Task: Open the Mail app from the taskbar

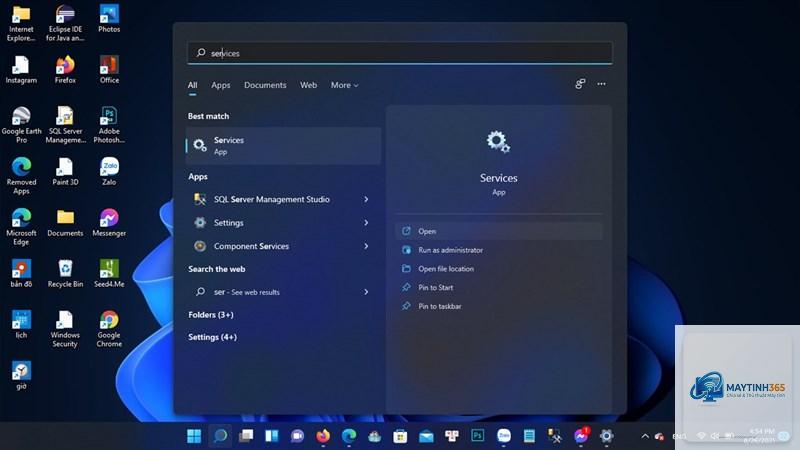Action: point(426,436)
